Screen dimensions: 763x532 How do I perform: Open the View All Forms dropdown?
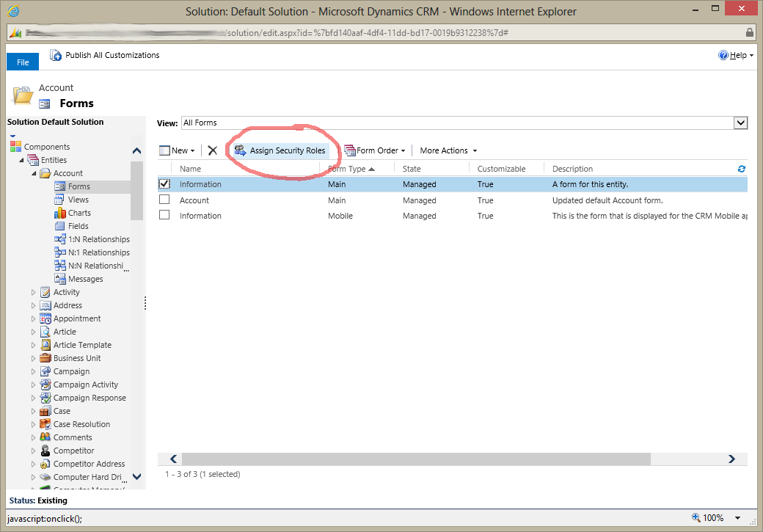740,123
